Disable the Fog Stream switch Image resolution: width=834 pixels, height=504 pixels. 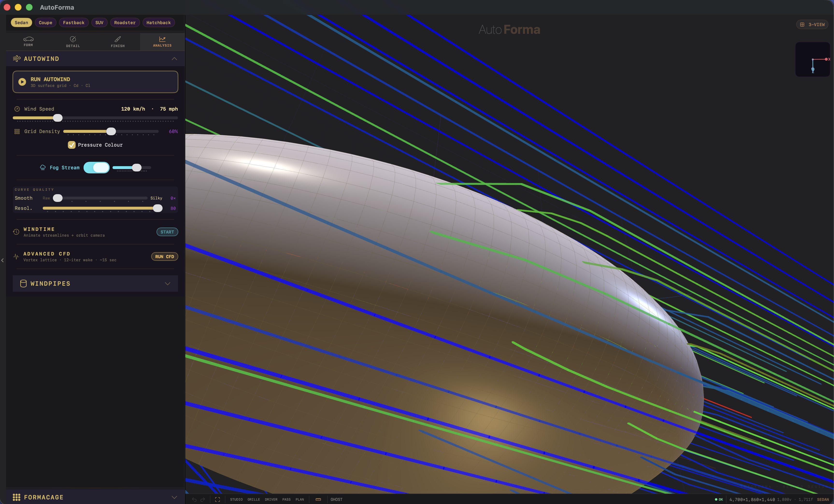tap(96, 168)
